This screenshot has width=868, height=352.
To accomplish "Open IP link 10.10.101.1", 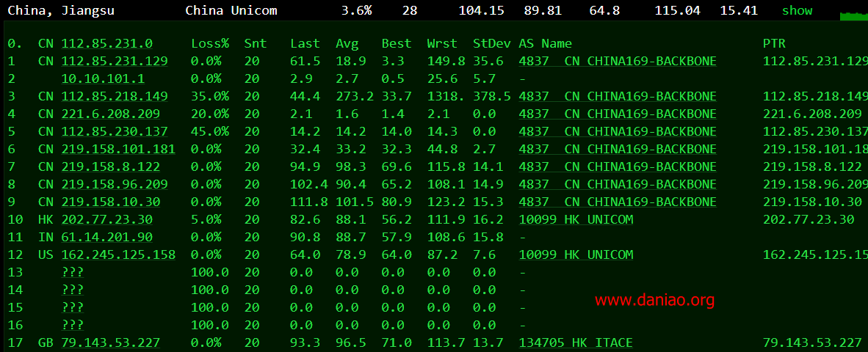I will pos(103,79).
